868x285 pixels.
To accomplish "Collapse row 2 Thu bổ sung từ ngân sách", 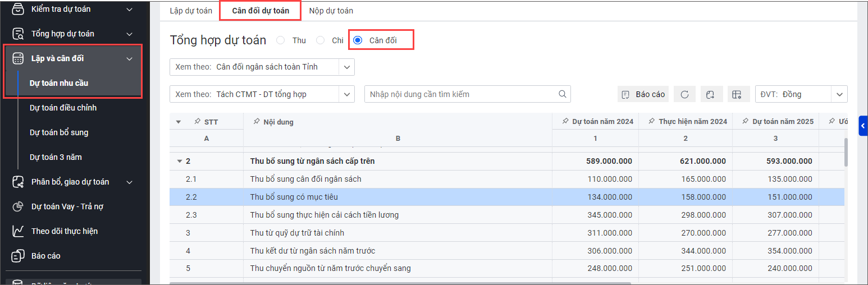I will [179, 162].
